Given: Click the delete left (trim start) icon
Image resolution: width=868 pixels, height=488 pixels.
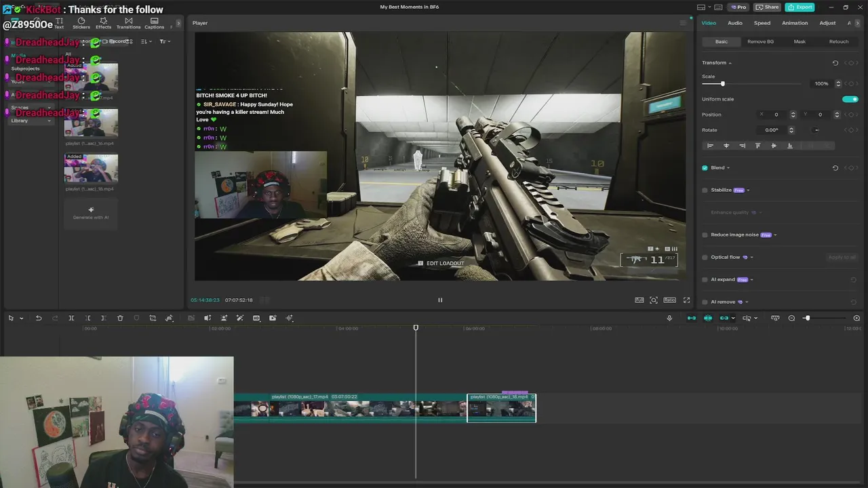Looking at the screenshot, I should point(87,318).
